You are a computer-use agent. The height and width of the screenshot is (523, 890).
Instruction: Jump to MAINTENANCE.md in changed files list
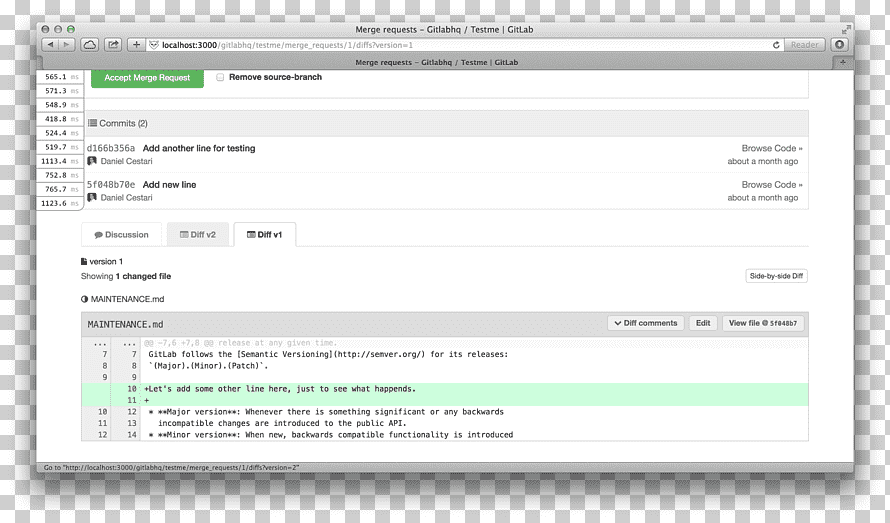127,299
